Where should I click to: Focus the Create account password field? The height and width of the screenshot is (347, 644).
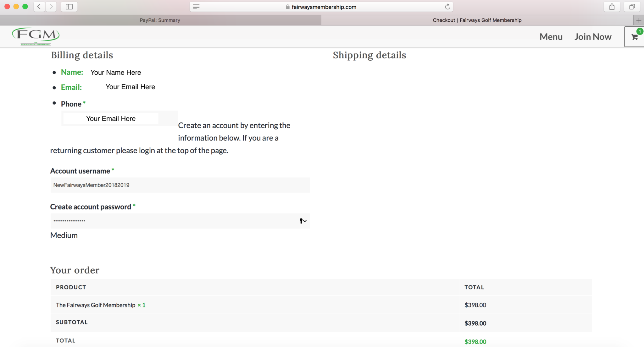point(180,221)
